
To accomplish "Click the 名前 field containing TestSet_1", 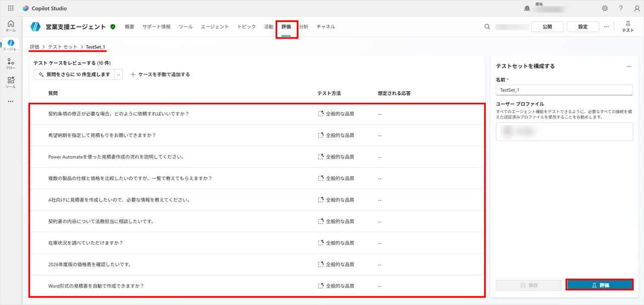I will point(564,90).
